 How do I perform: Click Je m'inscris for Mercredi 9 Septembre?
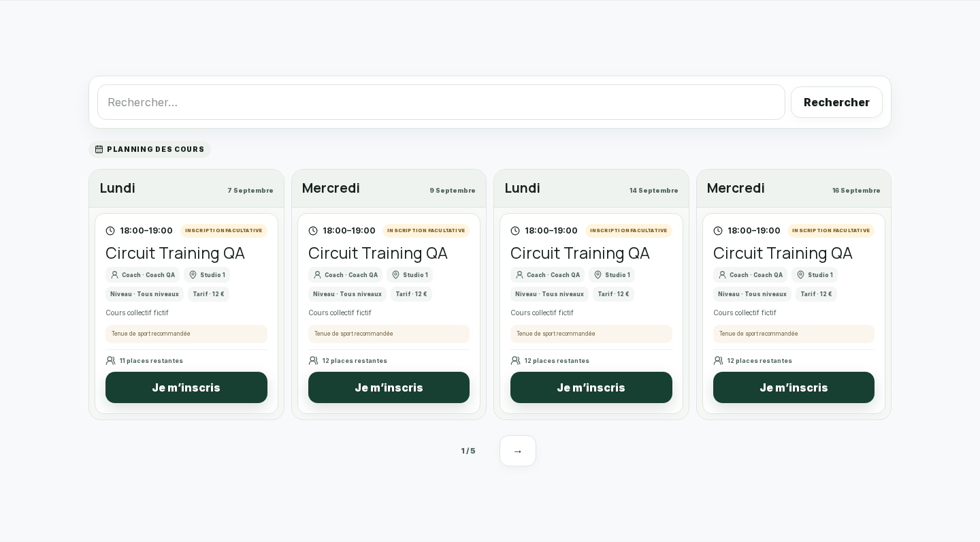389,387
